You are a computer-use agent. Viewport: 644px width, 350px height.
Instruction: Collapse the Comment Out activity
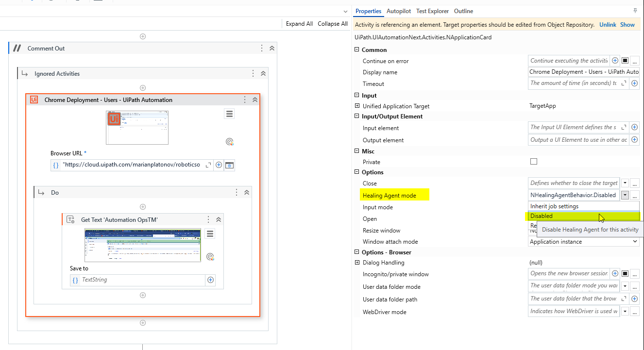(272, 48)
